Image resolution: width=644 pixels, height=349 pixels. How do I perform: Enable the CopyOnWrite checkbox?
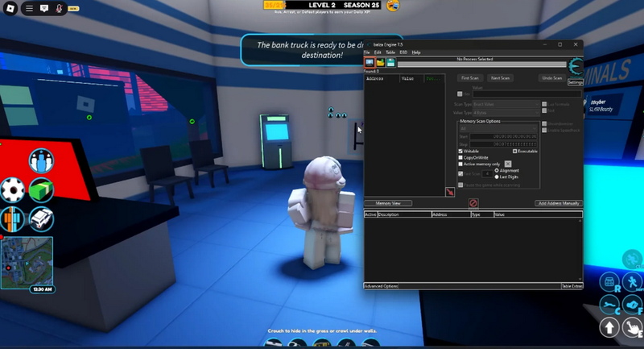pos(460,157)
